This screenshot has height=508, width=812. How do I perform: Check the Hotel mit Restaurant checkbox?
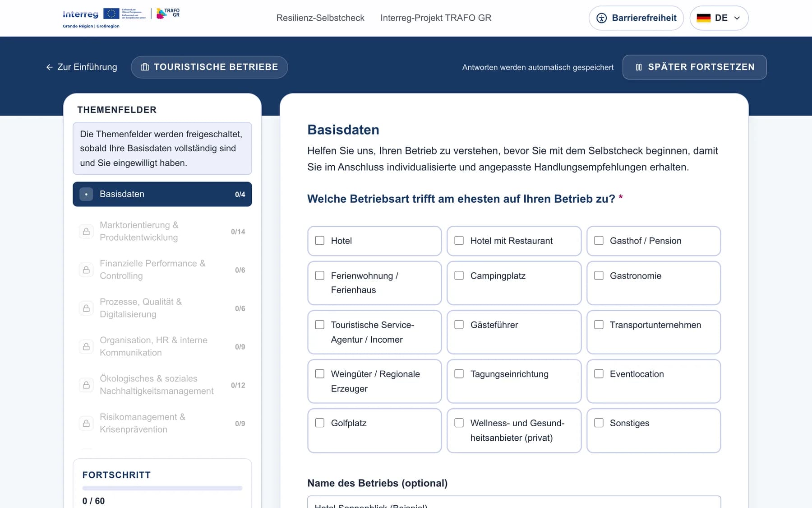coord(459,241)
